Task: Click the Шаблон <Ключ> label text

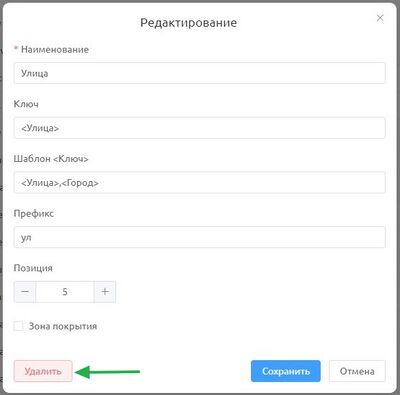Action: point(51,159)
